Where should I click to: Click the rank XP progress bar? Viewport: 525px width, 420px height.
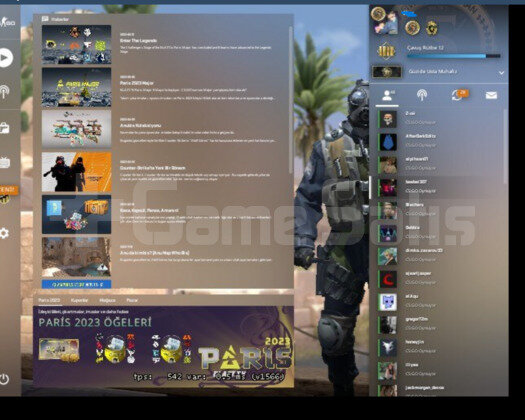click(454, 56)
